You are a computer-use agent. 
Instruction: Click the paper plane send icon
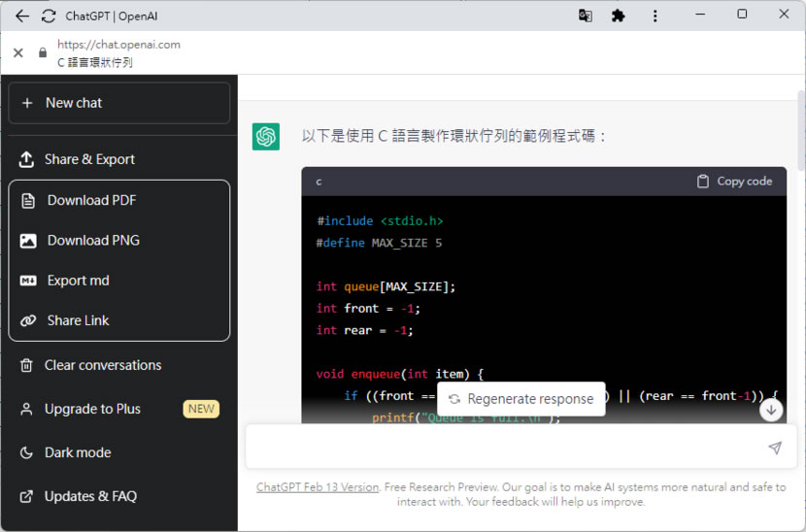pyautogui.click(x=775, y=448)
